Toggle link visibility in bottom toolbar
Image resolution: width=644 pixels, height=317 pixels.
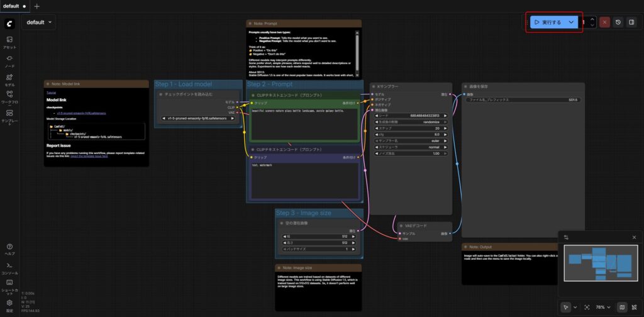634,307
